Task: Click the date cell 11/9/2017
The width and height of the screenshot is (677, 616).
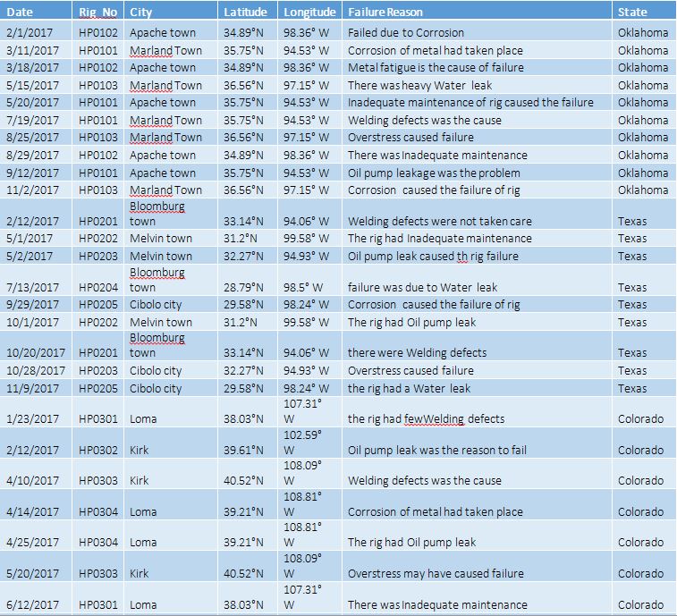Action: (36, 388)
